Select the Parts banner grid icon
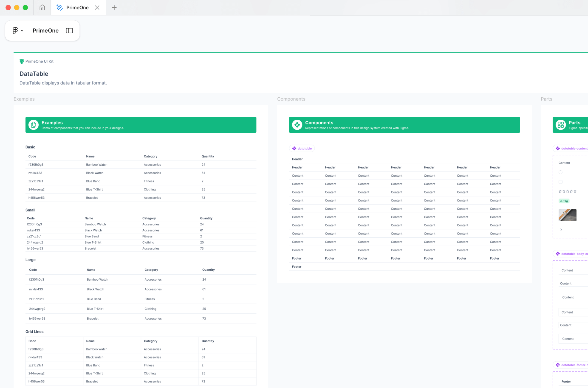588x388 pixels. (560, 125)
